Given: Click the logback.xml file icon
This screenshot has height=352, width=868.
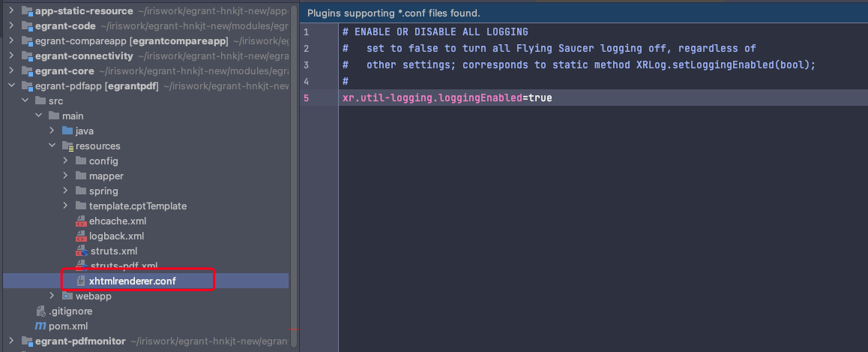Looking at the screenshot, I should coord(82,236).
